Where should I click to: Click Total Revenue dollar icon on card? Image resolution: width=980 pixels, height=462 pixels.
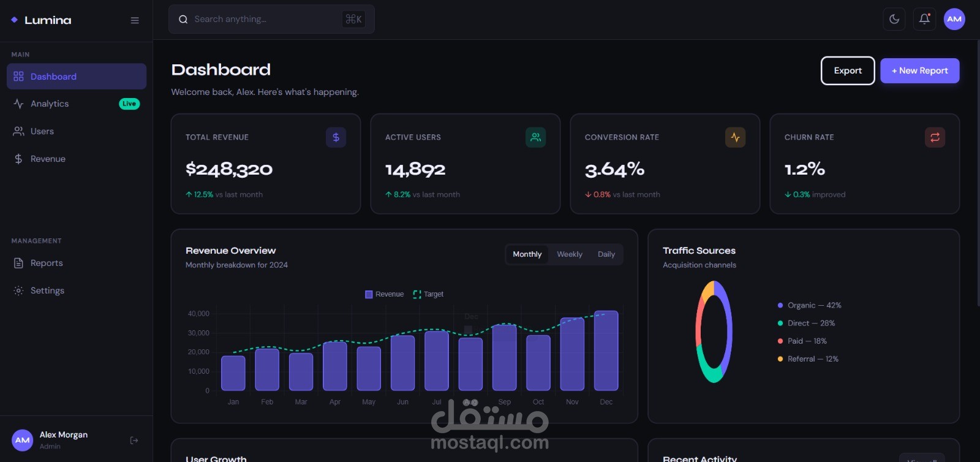click(x=336, y=137)
